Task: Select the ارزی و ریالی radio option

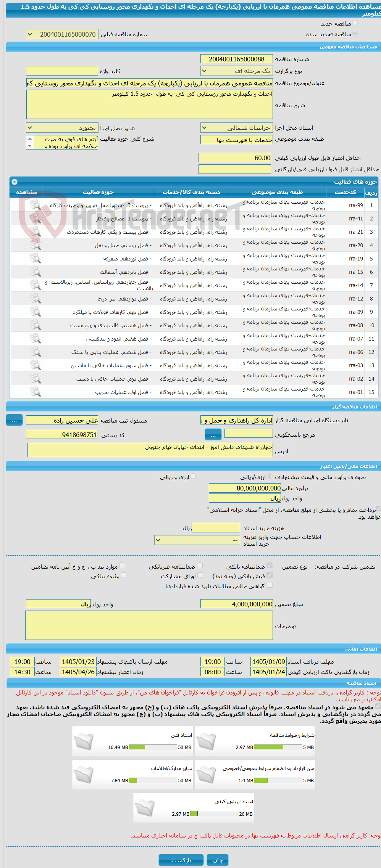Action: pyautogui.click(x=193, y=476)
